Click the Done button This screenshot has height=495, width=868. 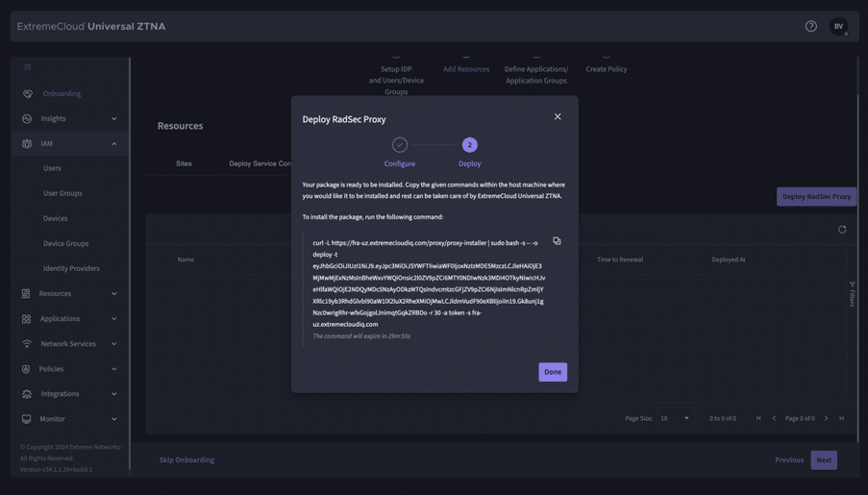(553, 372)
